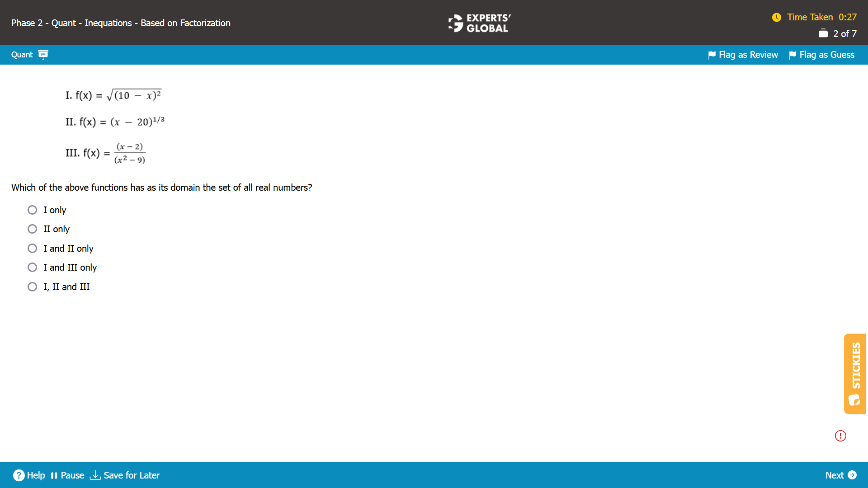This screenshot has width=868, height=488.
Task: Click the Help question mark icon
Action: point(19,475)
